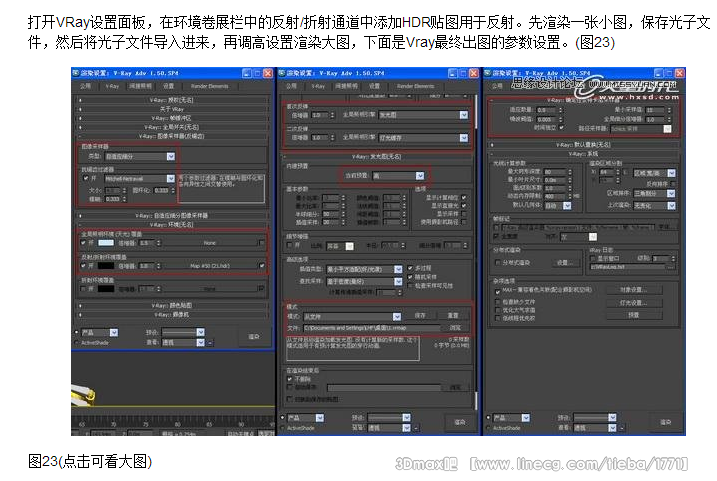Select the ActiveShade radio button in the environment window

click(x=76, y=343)
